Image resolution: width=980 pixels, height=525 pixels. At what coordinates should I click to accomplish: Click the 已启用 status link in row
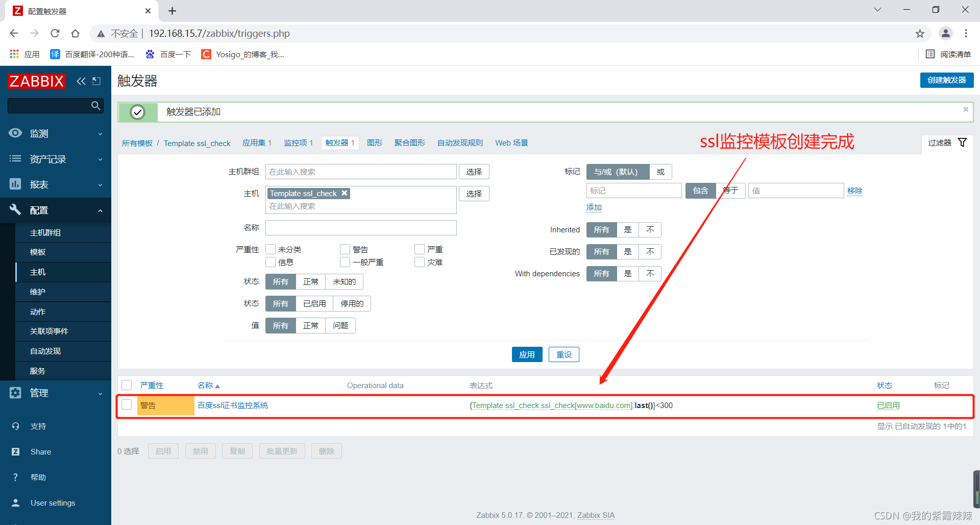tap(888, 405)
